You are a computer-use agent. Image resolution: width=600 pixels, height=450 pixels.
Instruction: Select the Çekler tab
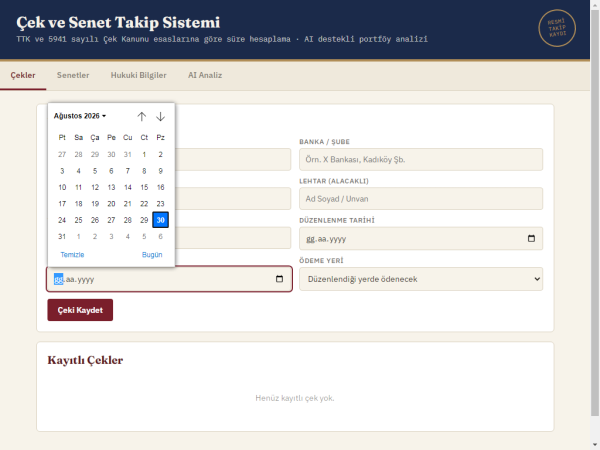pos(23,75)
